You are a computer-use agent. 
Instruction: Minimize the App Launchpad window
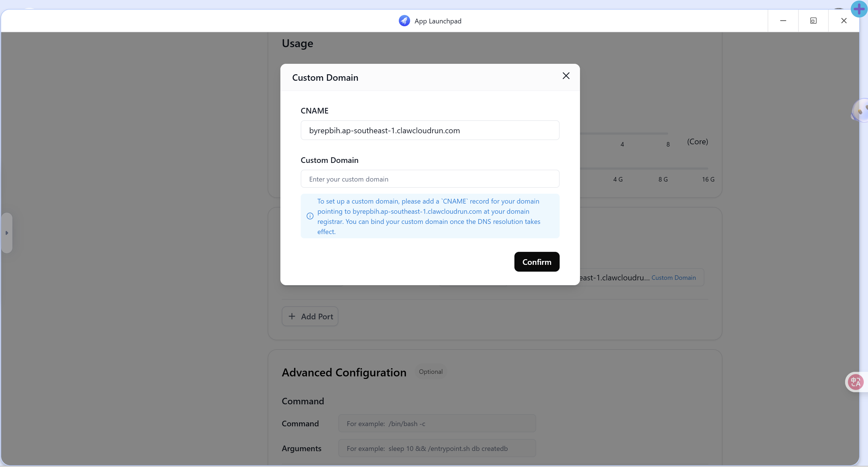coord(783,21)
